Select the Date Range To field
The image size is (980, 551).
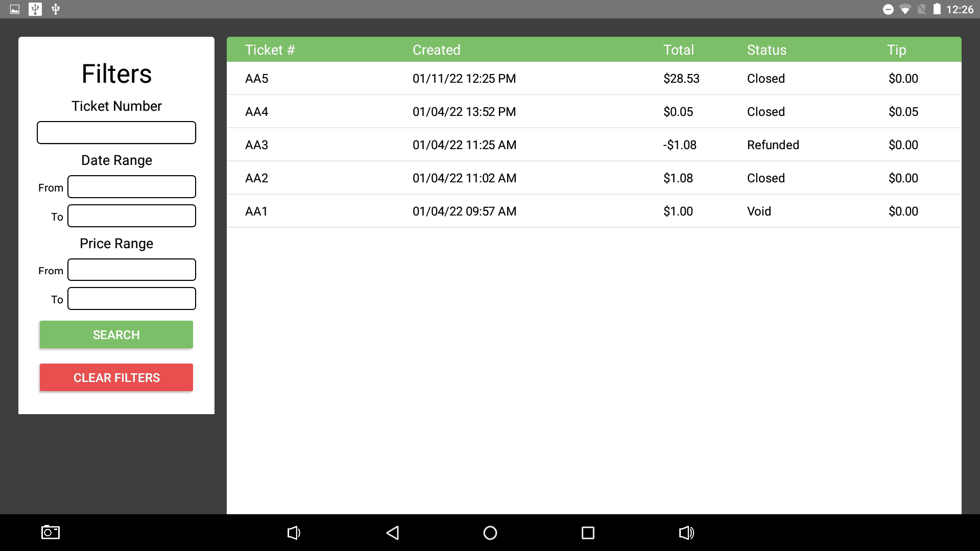click(x=132, y=216)
